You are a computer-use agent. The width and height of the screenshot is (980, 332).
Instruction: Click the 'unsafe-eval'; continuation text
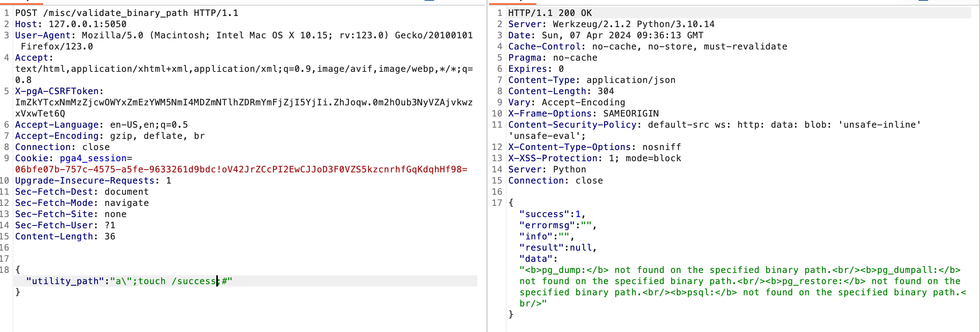click(x=547, y=136)
